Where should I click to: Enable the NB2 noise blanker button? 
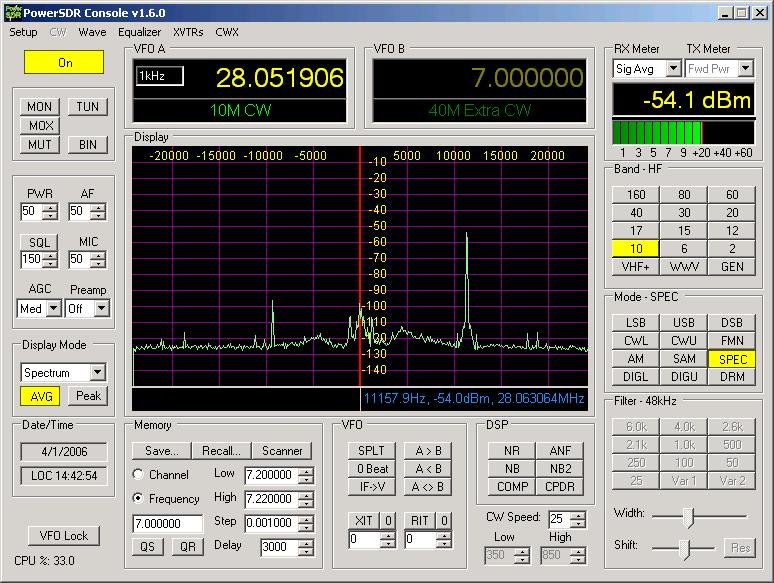(560, 469)
